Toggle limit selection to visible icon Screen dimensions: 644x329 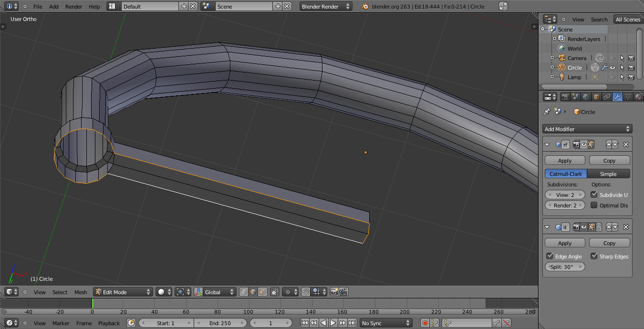(275, 292)
